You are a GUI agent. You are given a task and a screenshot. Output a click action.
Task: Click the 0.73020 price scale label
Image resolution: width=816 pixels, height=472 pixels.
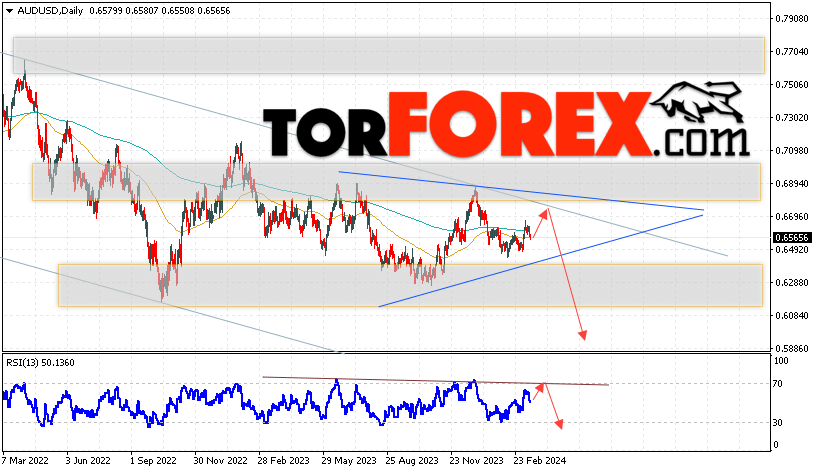(x=792, y=118)
